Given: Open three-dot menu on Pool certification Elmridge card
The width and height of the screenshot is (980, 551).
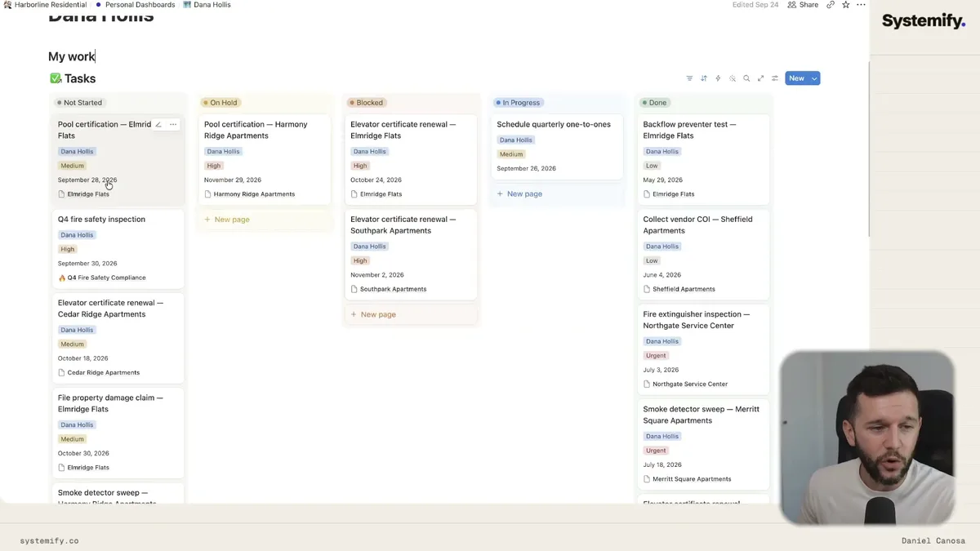Looking at the screenshot, I should click(x=173, y=125).
